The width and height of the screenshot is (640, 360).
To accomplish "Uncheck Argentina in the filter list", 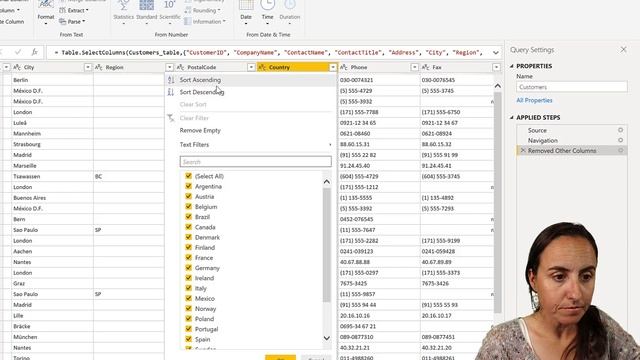I will pos(189,186).
